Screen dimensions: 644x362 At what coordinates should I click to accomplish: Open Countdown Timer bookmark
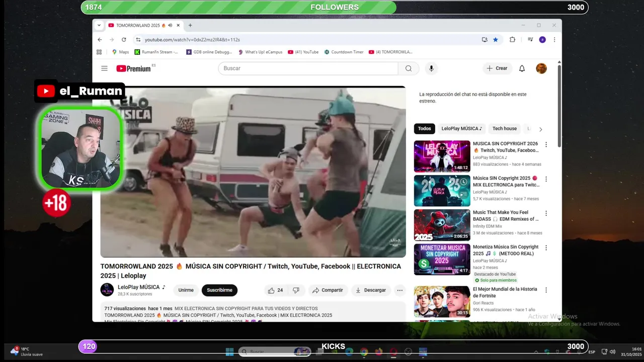coord(344,52)
